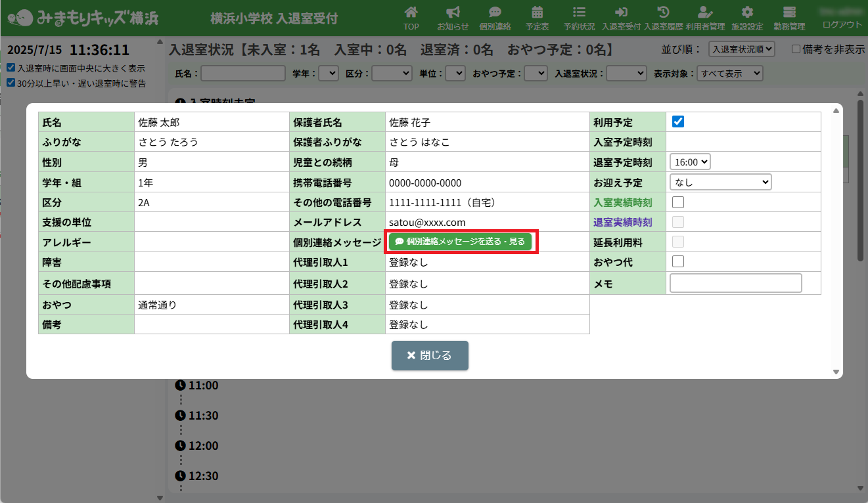Open 施設設定 gear icon
Viewport: 868px width, 503px height.
click(747, 12)
